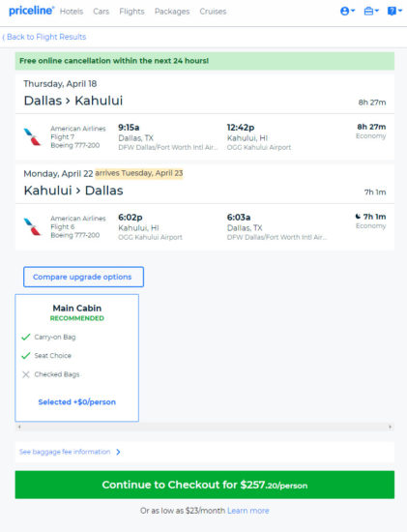
Task: Open the user account profile icon
Action: 345,12
